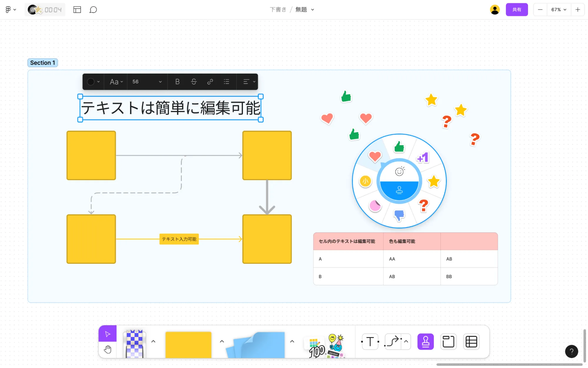Select the text tool in toolbar
The width and height of the screenshot is (588, 368).
click(x=369, y=341)
